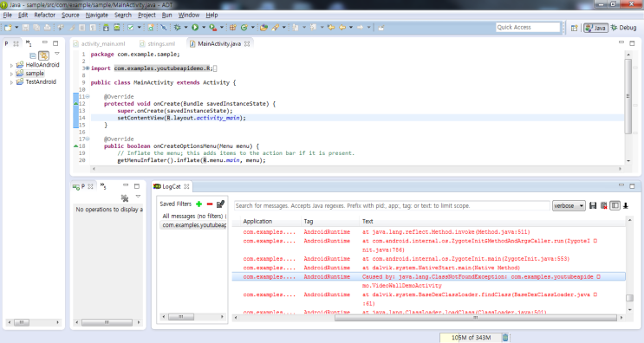Add a new LogCat filter with plus icon
The height and width of the screenshot is (343, 644).
coord(198,204)
